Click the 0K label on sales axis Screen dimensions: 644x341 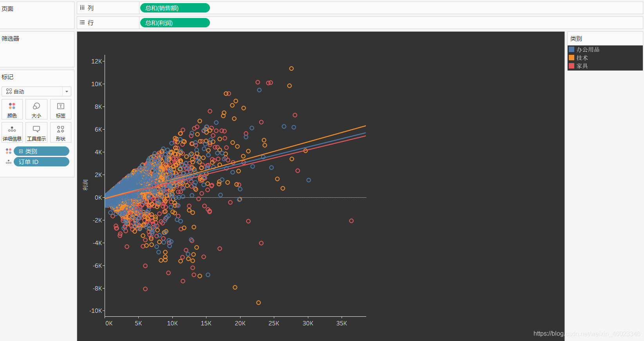click(x=109, y=323)
